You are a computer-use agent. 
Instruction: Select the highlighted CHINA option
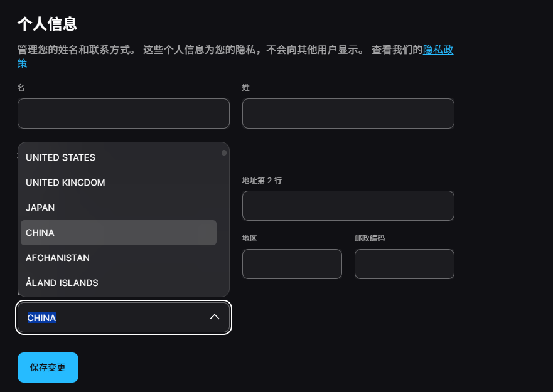[x=119, y=233]
